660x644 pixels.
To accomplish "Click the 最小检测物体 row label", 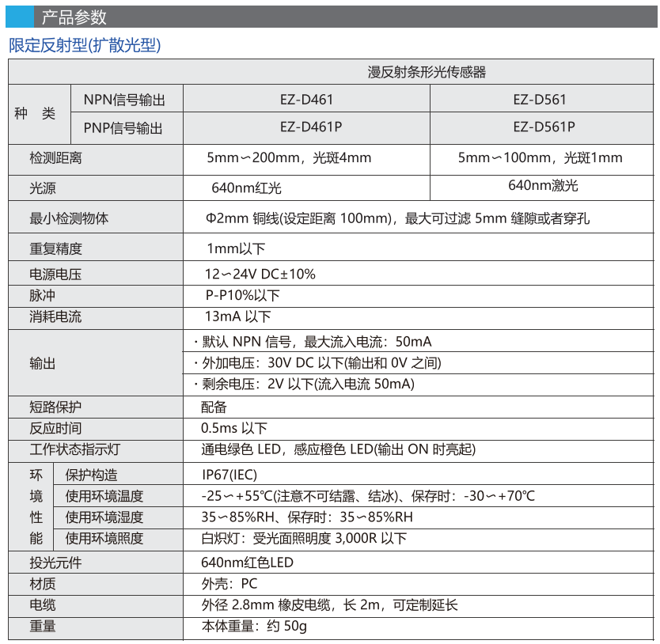I will coord(69,218).
